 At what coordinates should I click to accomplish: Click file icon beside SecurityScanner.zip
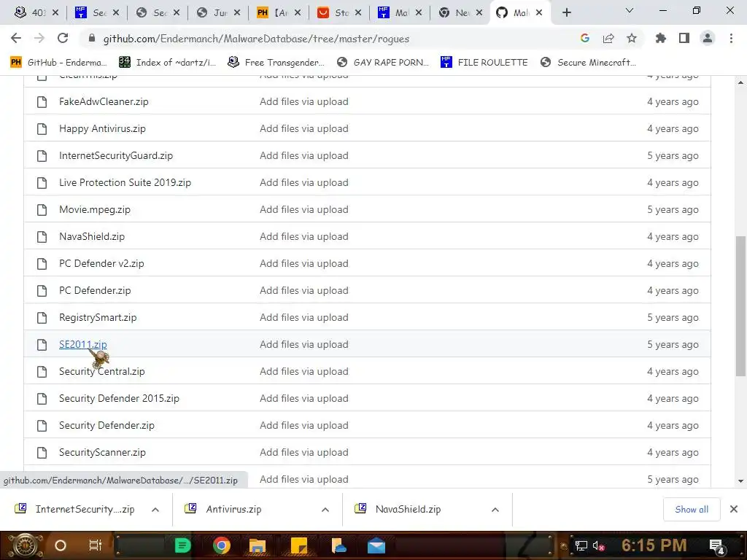42,452
